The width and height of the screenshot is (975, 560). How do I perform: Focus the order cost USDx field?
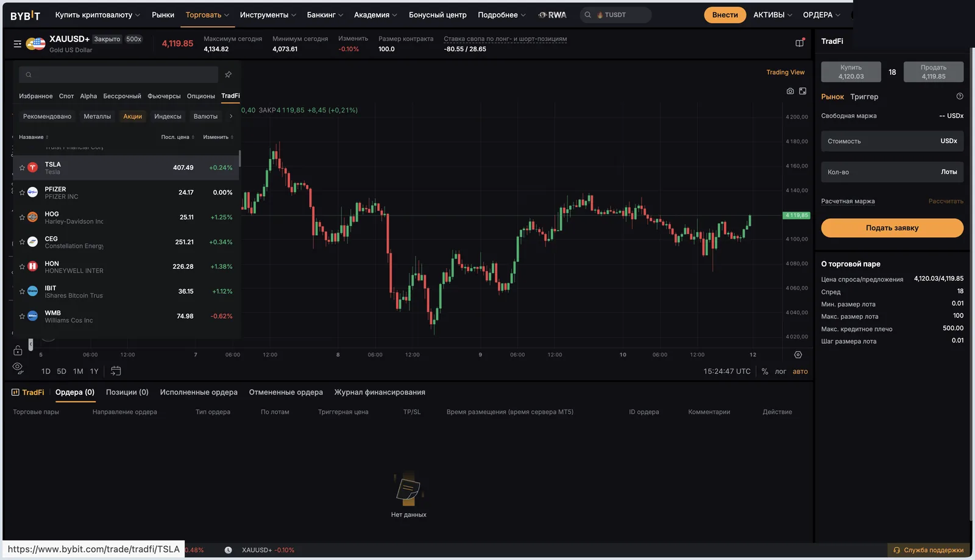coord(892,141)
